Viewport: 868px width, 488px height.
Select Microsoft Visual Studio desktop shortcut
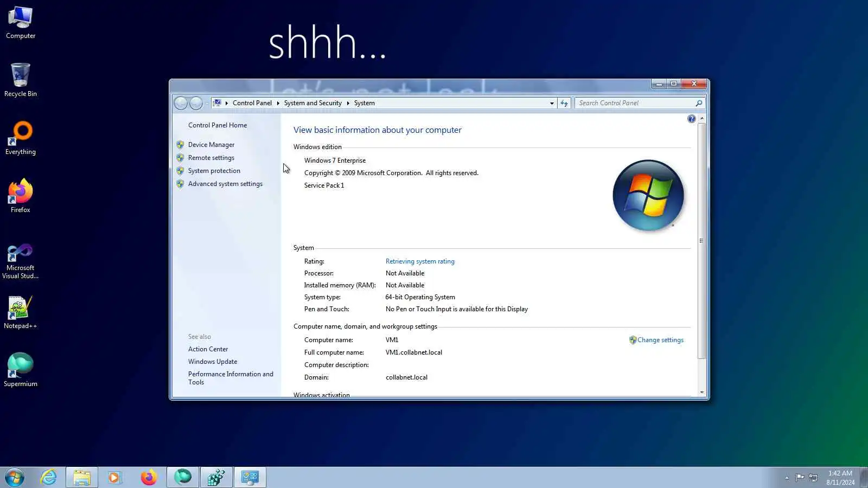(x=21, y=261)
